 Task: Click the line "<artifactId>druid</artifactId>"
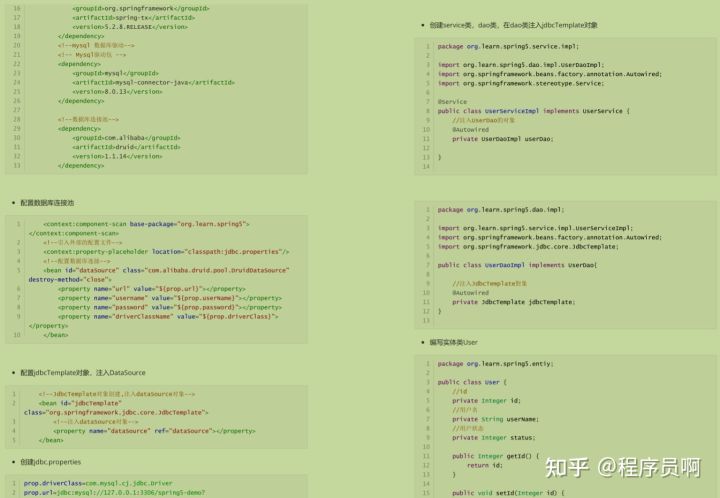(126, 147)
